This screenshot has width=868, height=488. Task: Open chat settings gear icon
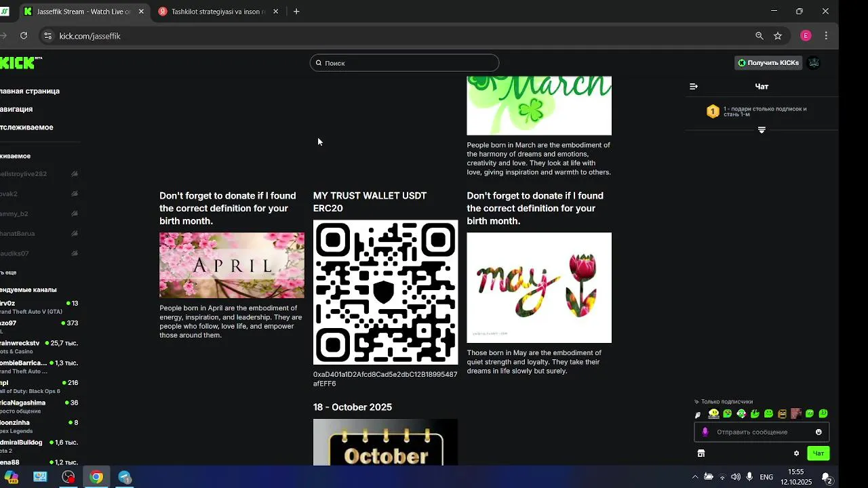797,453
